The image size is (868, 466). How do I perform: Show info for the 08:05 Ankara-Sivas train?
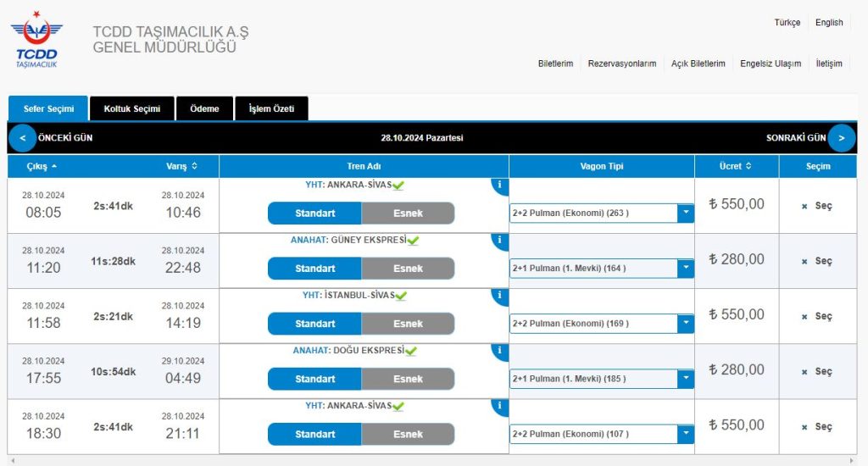500,186
